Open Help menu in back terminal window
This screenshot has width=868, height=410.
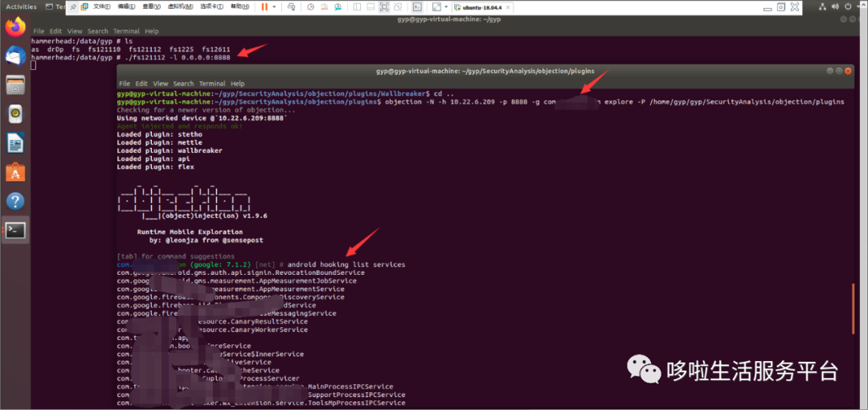pyautogui.click(x=152, y=31)
